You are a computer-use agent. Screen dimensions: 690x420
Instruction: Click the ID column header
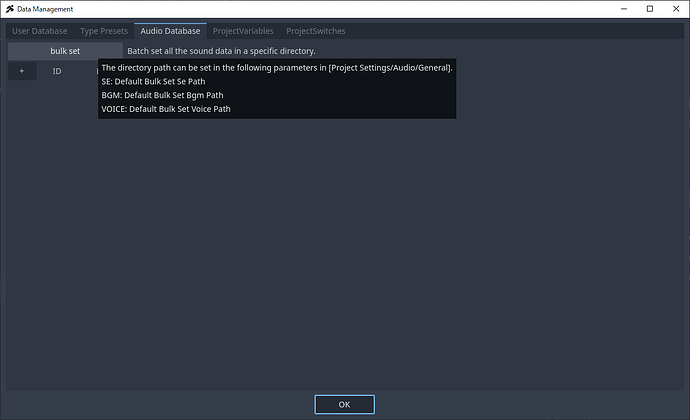click(57, 72)
